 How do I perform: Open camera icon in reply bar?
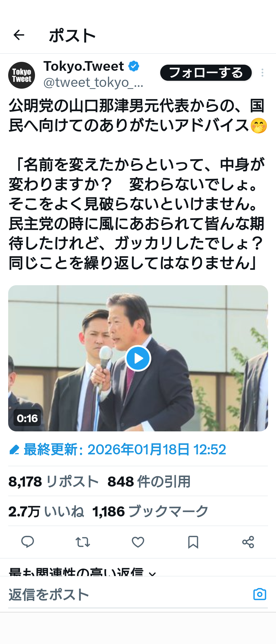[260, 594]
